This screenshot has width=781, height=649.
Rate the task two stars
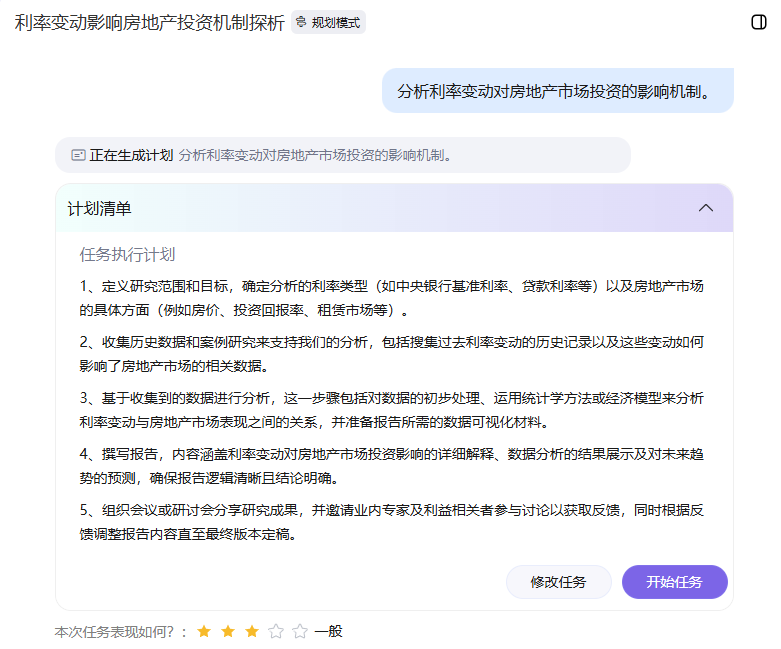click(228, 632)
